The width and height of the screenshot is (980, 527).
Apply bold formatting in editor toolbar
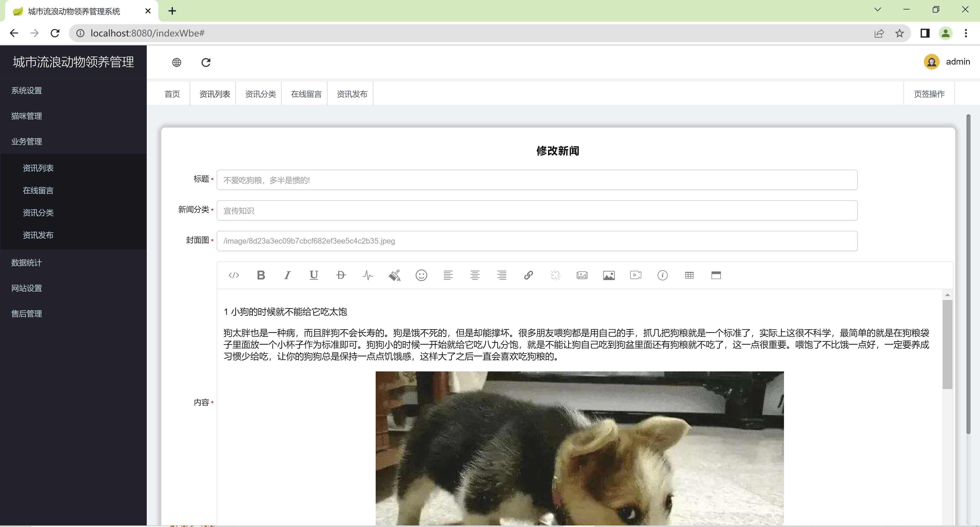pos(261,275)
